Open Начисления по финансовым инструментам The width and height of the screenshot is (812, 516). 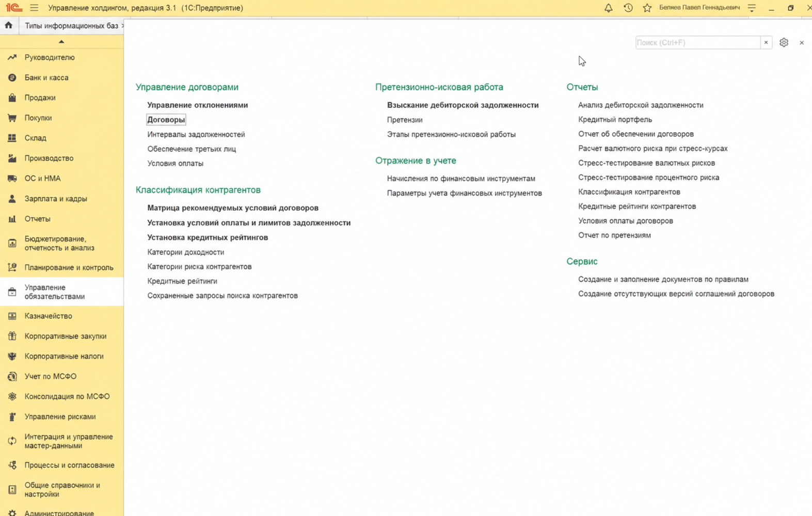click(461, 179)
